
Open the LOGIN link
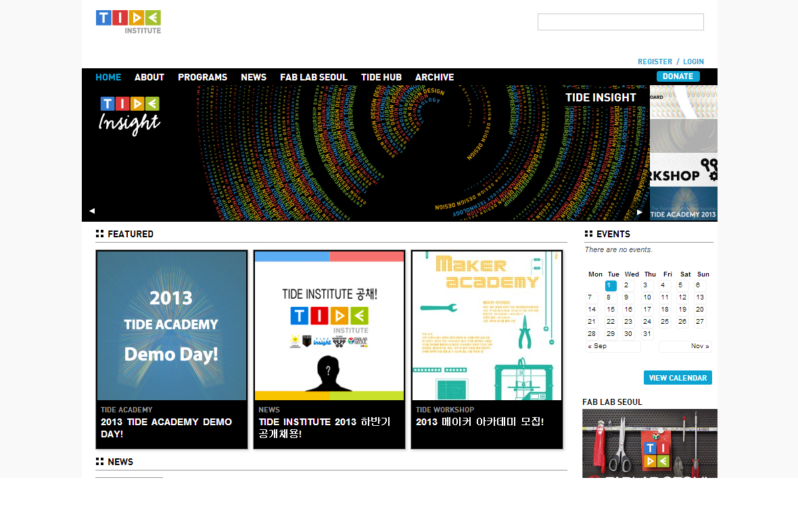click(693, 62)
